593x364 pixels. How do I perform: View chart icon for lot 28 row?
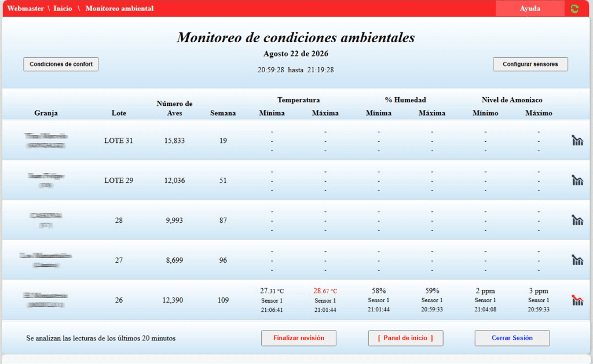[x=577, y=220]
